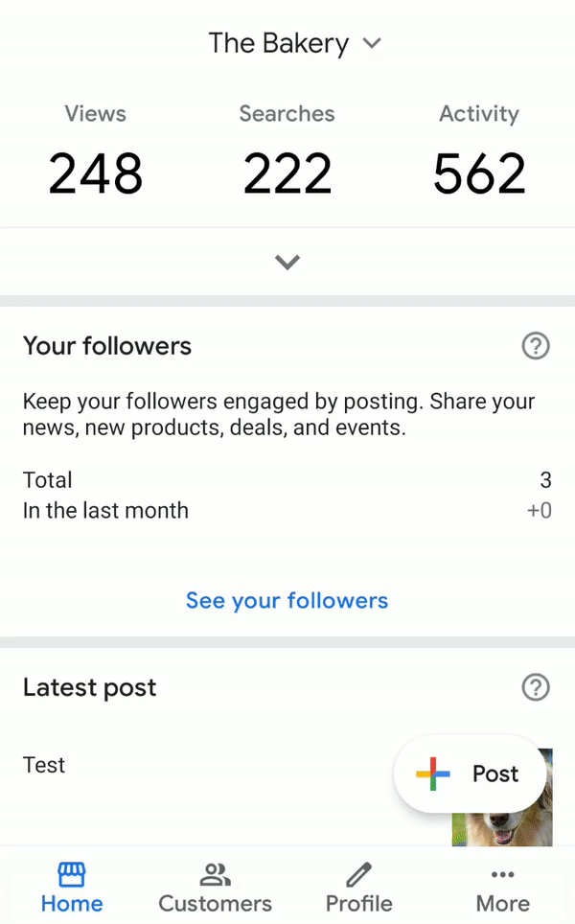Viewport: 575px width, 924px height.
Task: Tap the In the last month row
Action: [x=287, y=511]
